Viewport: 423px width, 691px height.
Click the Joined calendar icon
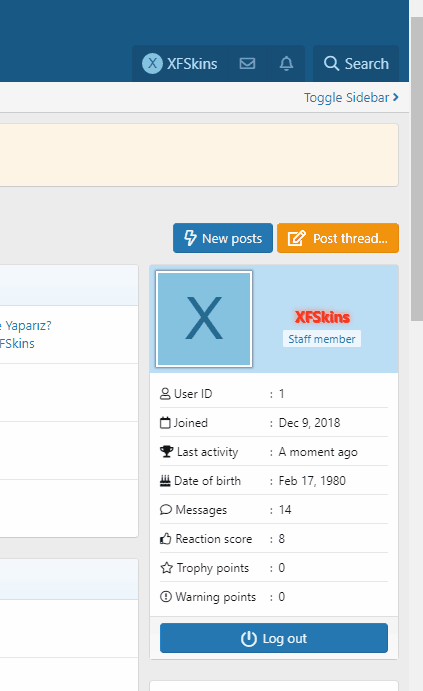(165, 423)
